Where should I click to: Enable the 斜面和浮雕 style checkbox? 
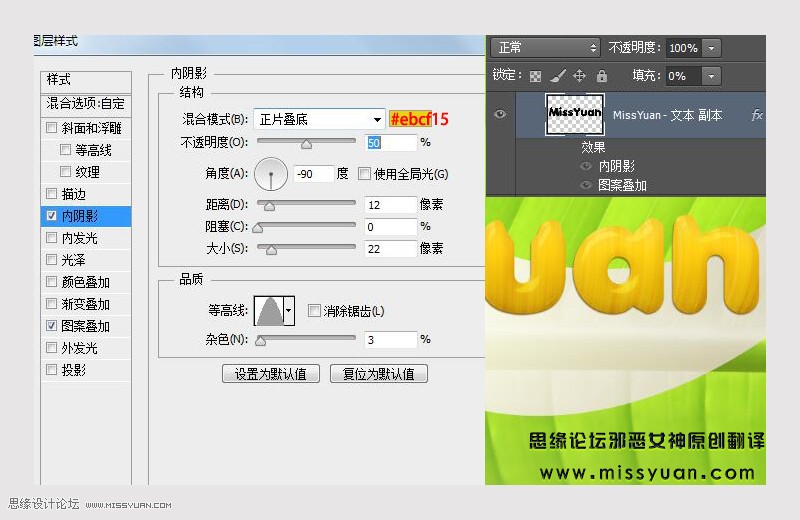[x=52, y=128]
